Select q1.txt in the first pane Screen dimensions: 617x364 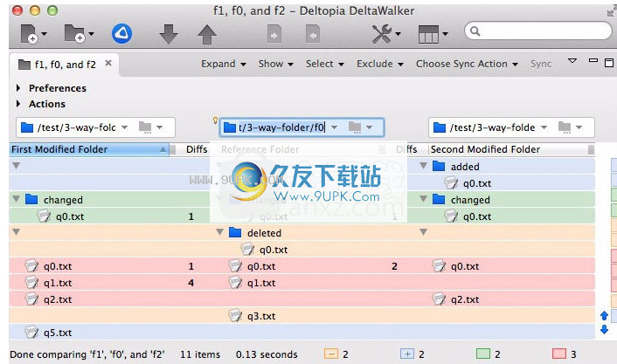[x=58, y=283]
